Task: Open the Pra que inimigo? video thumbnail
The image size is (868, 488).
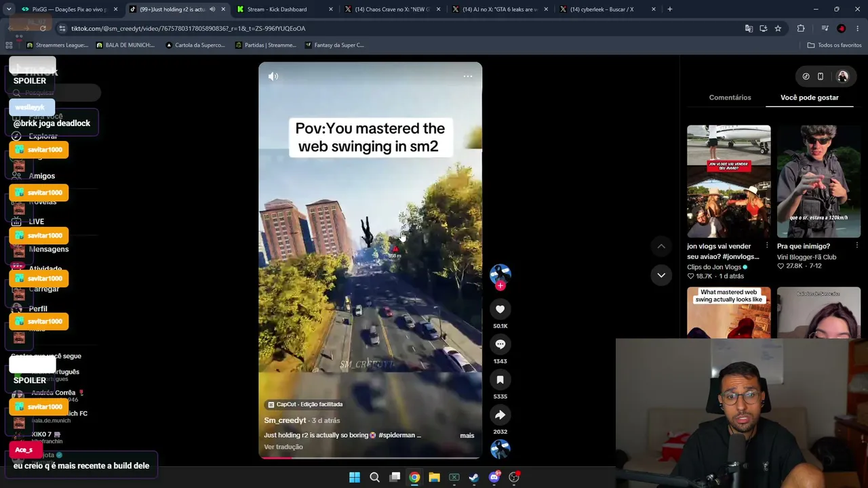Action: click(x=818, y=181)
